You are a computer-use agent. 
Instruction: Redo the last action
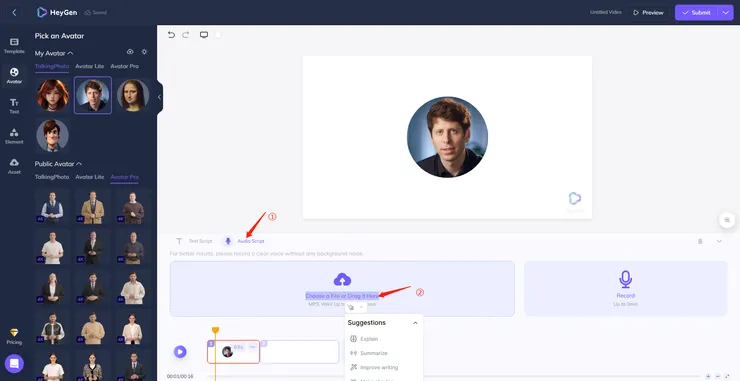186,34
